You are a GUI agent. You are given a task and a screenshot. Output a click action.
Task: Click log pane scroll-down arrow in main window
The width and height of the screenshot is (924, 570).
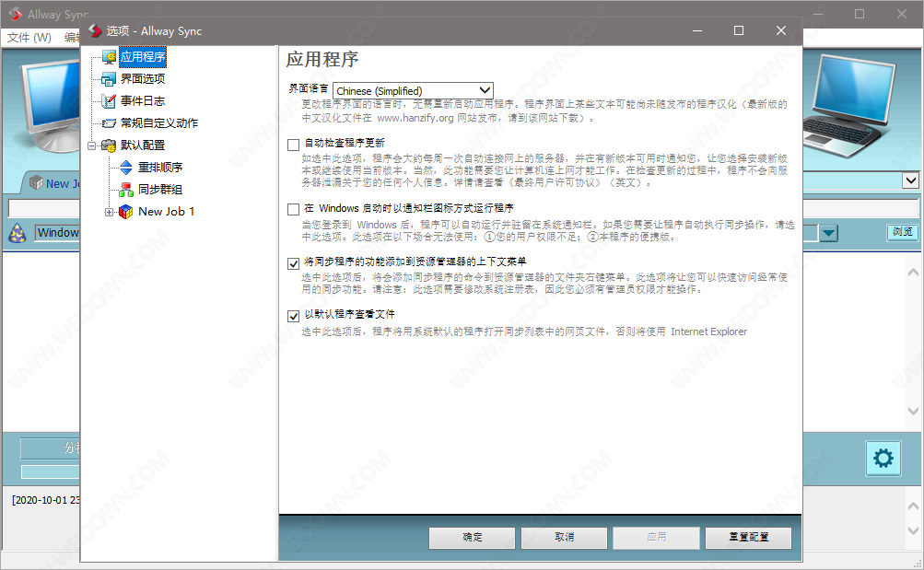(912, 531)
